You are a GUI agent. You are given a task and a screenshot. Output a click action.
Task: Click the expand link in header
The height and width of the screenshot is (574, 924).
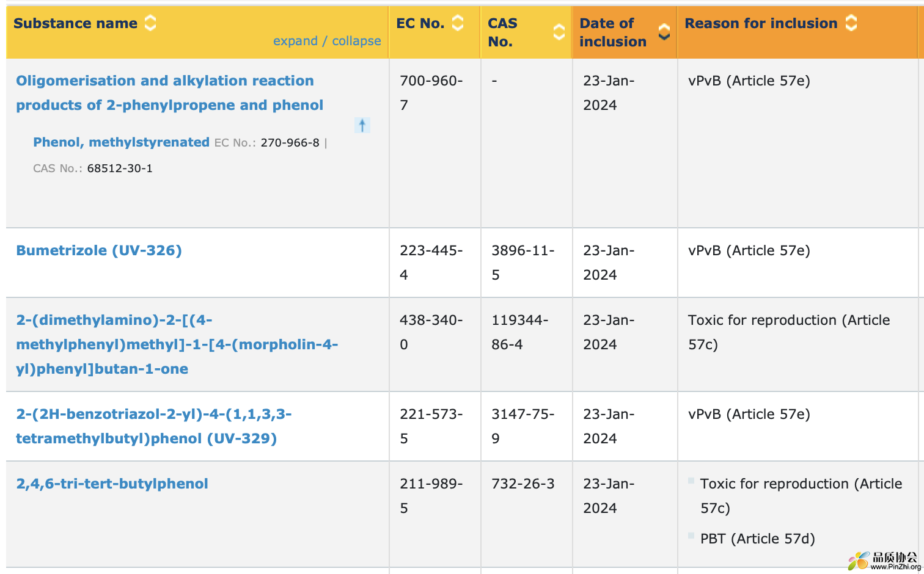click(295, 41)
